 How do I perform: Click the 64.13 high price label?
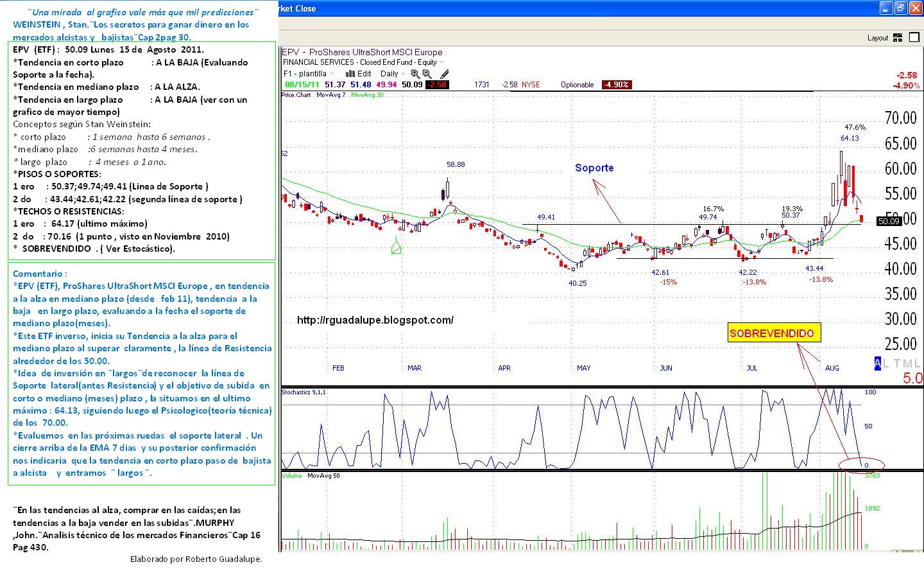[x=850, y=138]
